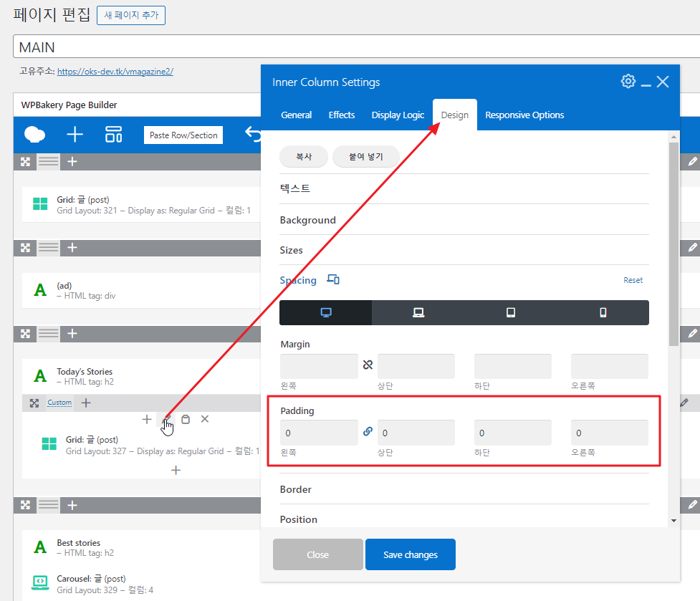Add column to the (ad) row
The image size is (700, 601).
(72, 248)
